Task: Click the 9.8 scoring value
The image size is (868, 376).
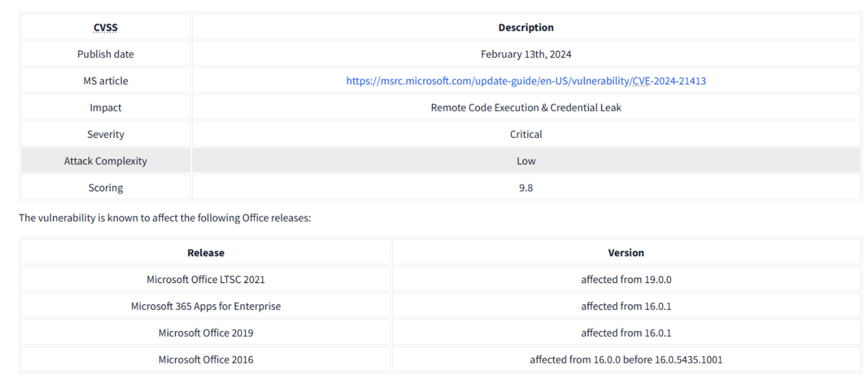Action: (x=525, y=188)
